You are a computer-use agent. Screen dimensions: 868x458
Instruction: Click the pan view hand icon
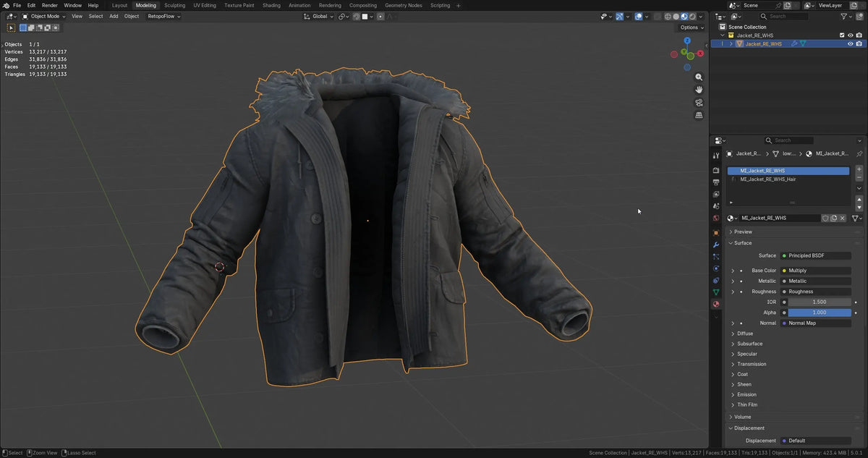pos(699,90)
